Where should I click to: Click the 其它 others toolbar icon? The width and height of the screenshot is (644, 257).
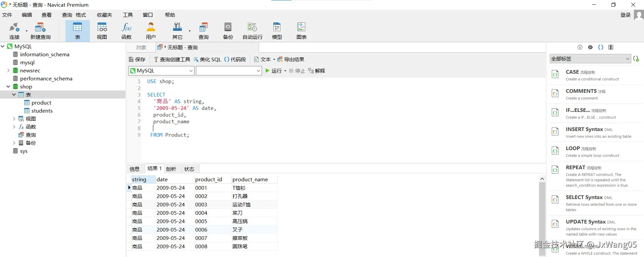[177, 30]
